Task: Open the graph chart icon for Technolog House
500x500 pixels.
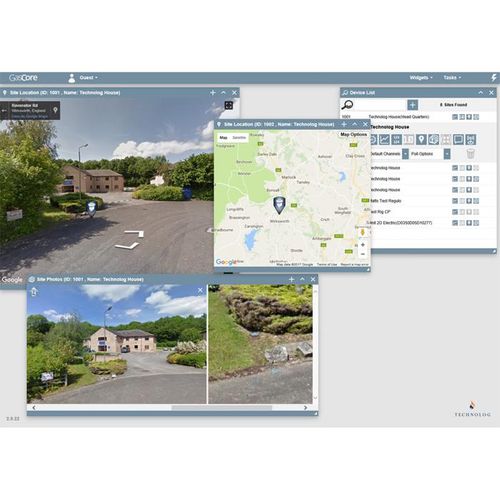Action: [384, 139]
